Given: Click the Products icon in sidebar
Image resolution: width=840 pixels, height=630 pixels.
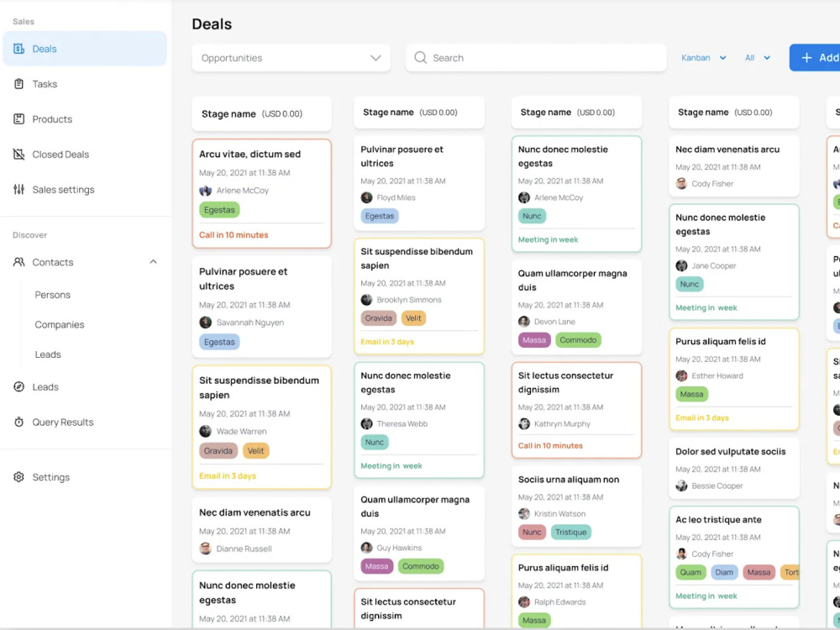Looking at the screenshot, I should click(x=18, y=119).
